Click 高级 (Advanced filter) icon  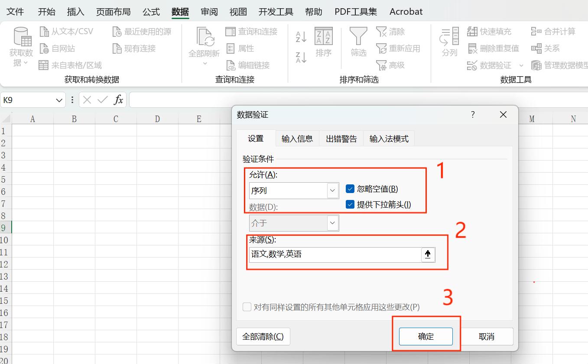pos(381,65)
